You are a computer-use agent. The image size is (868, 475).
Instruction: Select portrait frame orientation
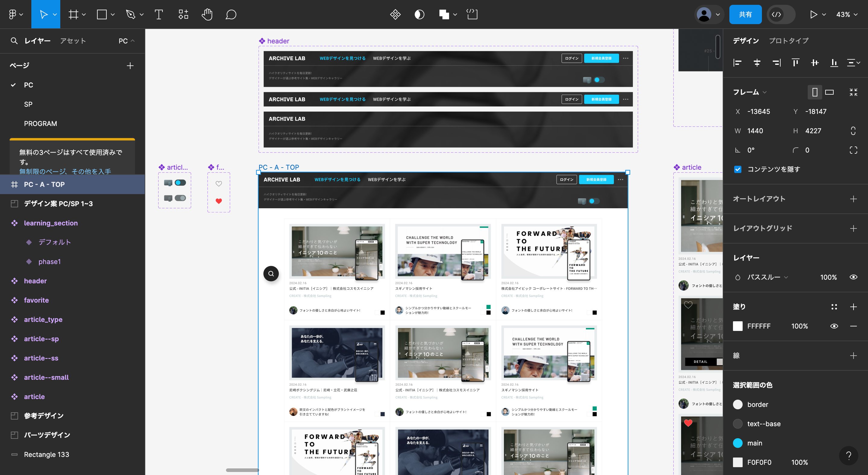pos(814,92)
